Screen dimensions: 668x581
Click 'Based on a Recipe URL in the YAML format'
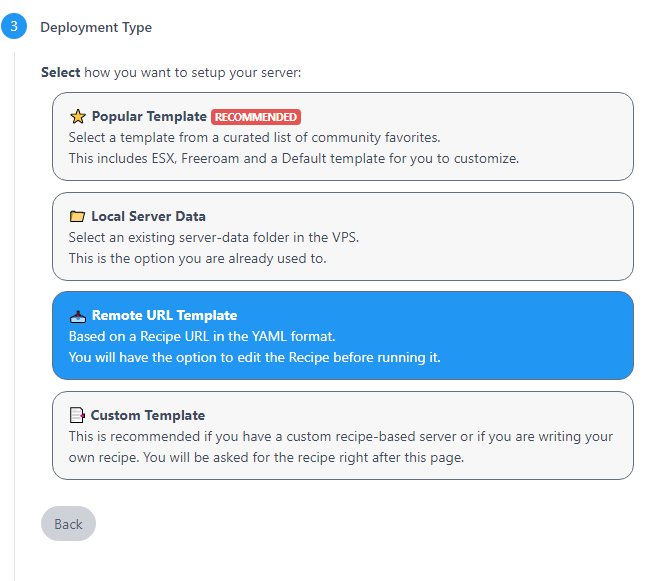202,337
